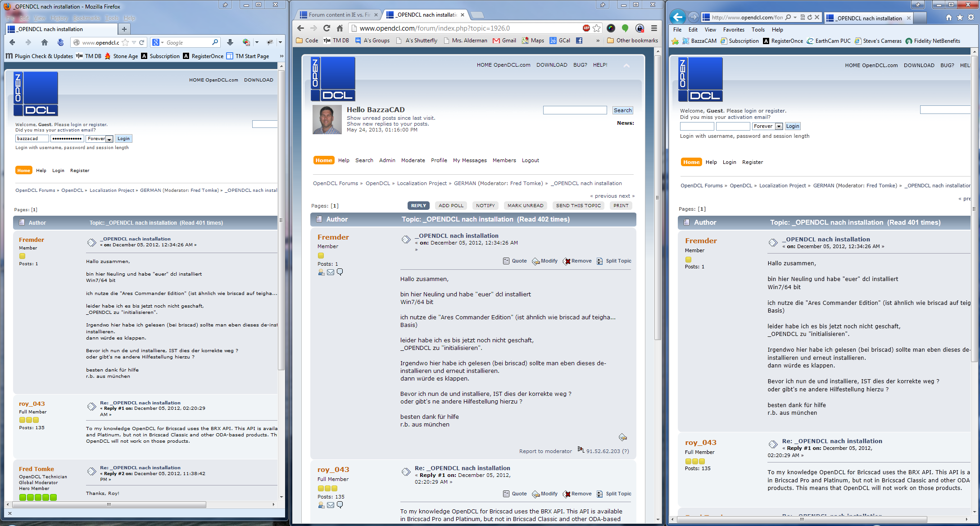Click Chrome reload button

click(x=327, y=28)
